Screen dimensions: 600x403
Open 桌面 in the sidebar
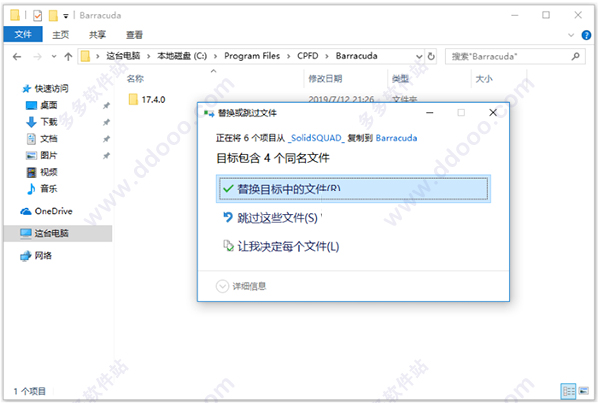[41, 105]
